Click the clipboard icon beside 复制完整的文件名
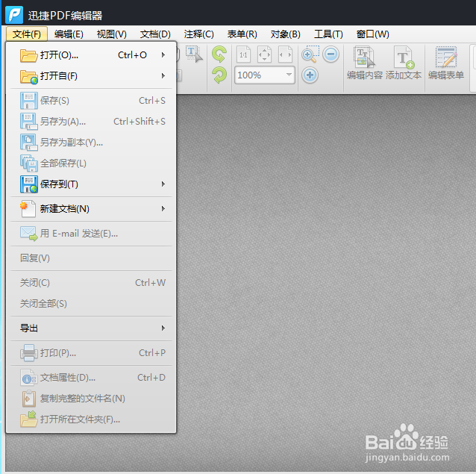 pos(29,399)
